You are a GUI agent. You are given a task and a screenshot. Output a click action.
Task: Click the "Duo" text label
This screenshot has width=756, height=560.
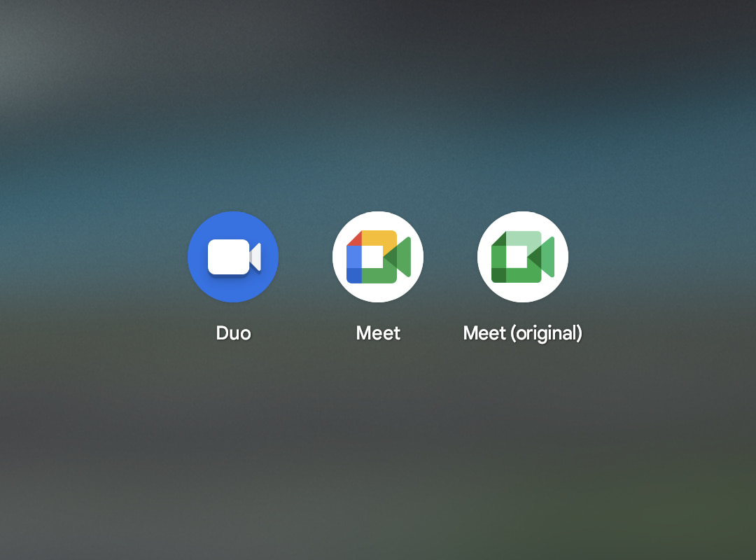pyautogui.click(x=233, y=333)
